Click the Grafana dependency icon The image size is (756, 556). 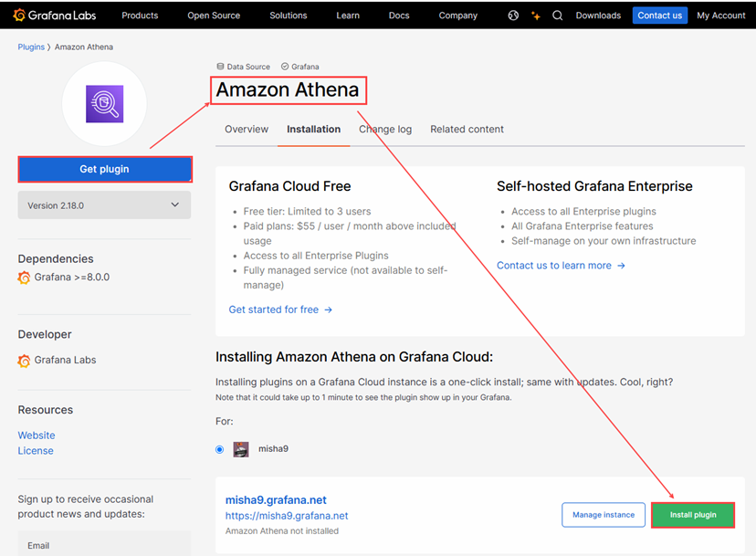[x=25, y=278]
